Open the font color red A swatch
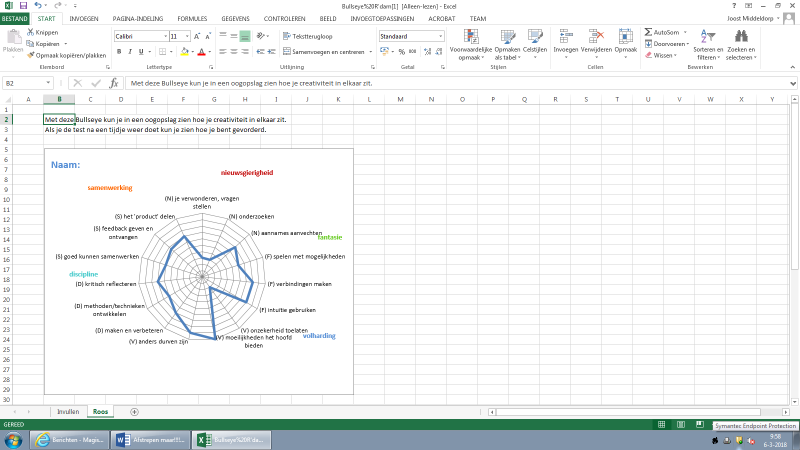This screenshot has height=450, width=800. point(200,51)
